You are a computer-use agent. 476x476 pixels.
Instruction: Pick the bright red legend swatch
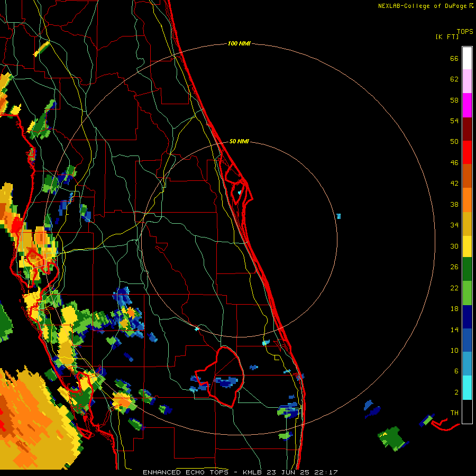467,152
